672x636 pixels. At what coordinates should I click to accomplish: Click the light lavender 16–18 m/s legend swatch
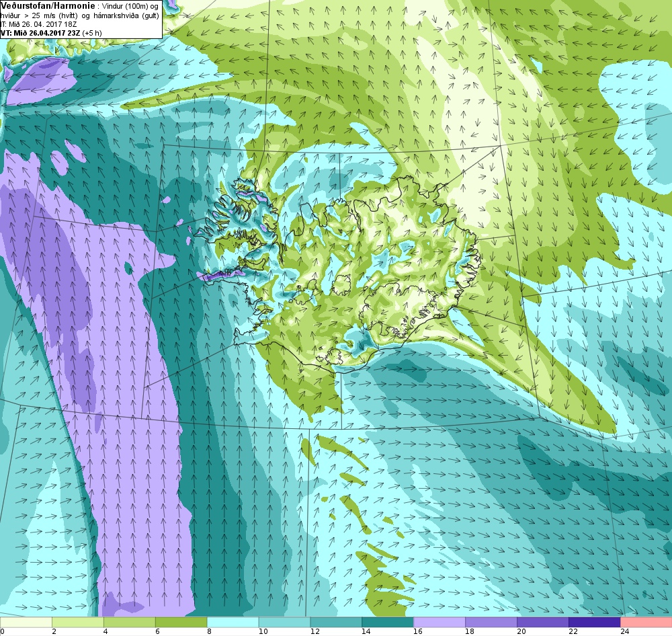[x=439, y=622]
